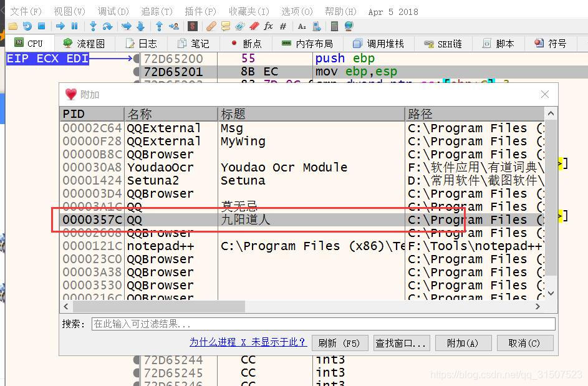588x386 pixels.
Task: Open the Scylla plugin icon
Action: [193, 26]
